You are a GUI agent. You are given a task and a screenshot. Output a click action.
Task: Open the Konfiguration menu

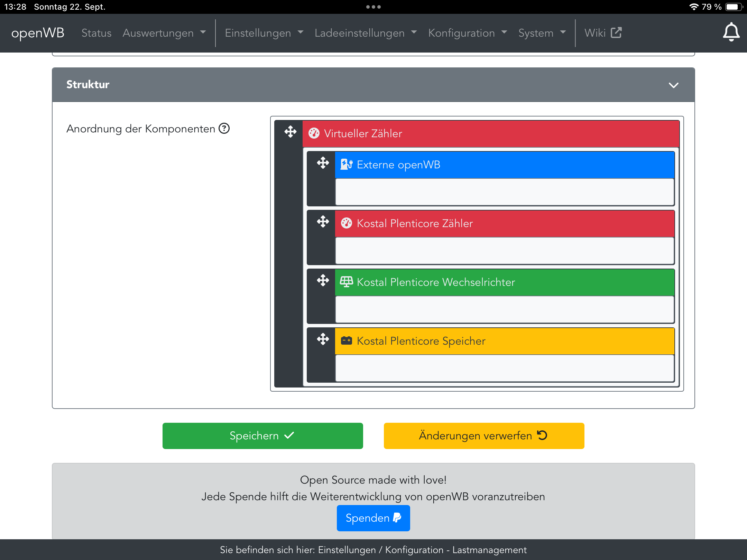[467, 33]
